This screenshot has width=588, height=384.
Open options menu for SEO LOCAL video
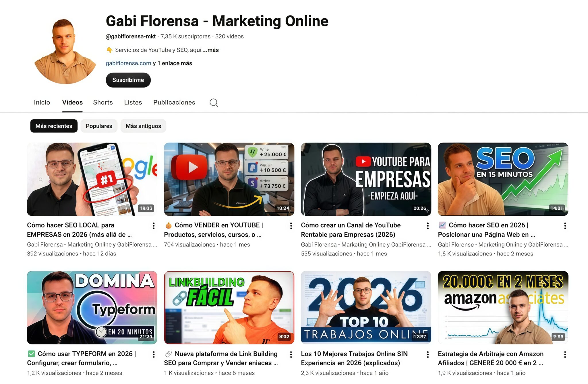154,226
